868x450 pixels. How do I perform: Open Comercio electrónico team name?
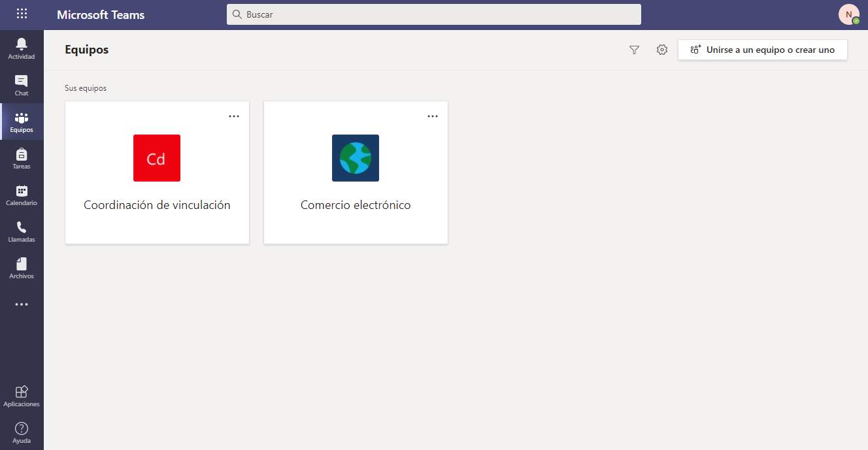point(356,205)
